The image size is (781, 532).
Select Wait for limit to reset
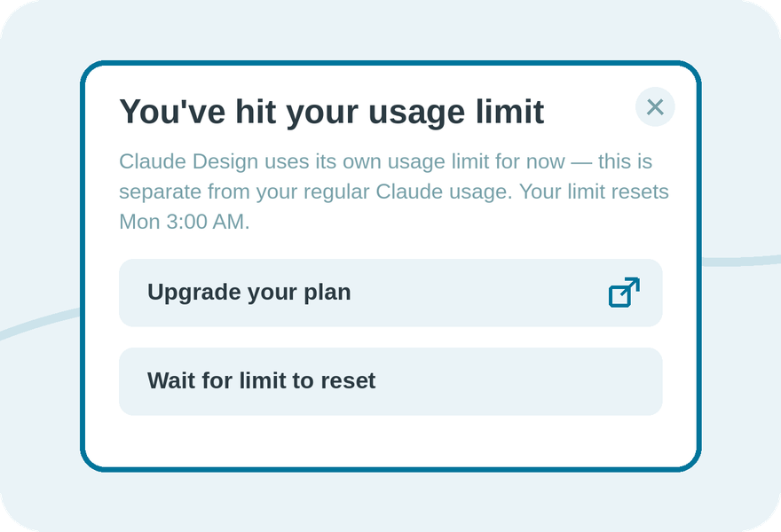point(390,381)
